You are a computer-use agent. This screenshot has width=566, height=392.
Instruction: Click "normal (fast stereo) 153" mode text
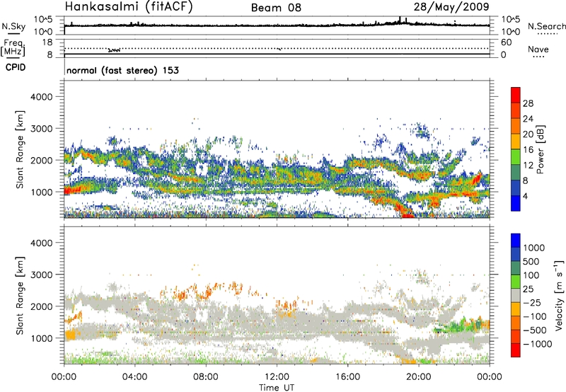[122, 70]
